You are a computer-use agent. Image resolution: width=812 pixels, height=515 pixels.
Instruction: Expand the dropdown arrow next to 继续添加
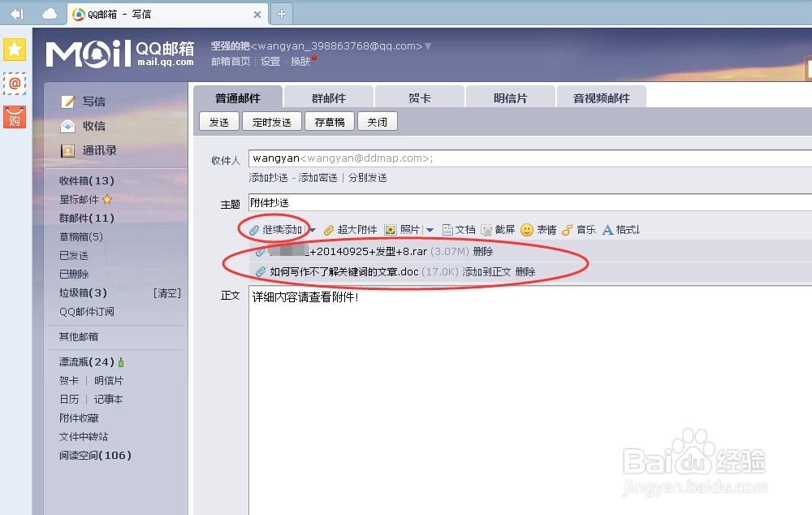pyautogui.click(x=311, y=229)
